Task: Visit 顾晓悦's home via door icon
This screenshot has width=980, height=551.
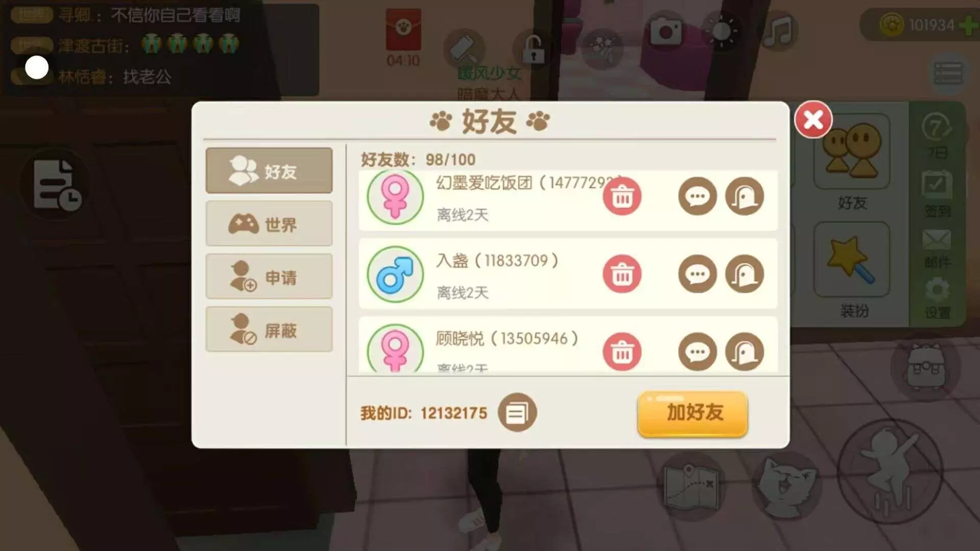Action: pyautogui.click(x=744, y=352)
